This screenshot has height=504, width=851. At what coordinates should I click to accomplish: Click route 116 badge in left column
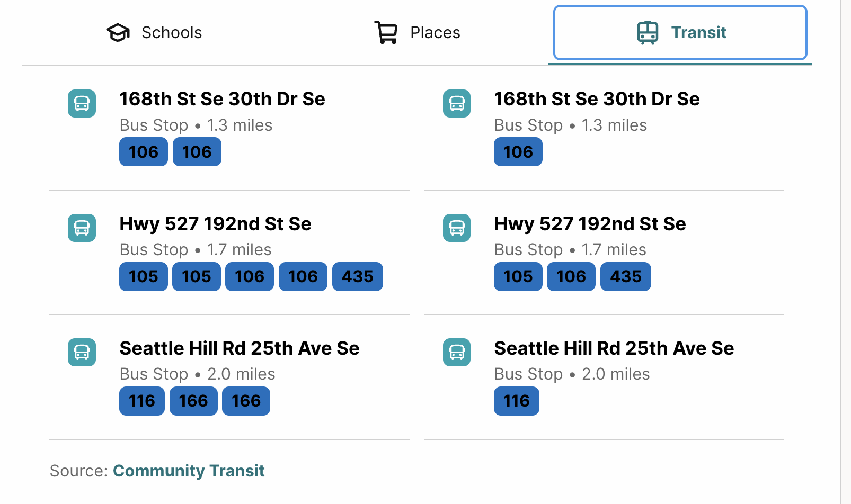pyautogui.click(x=142, y=401)
